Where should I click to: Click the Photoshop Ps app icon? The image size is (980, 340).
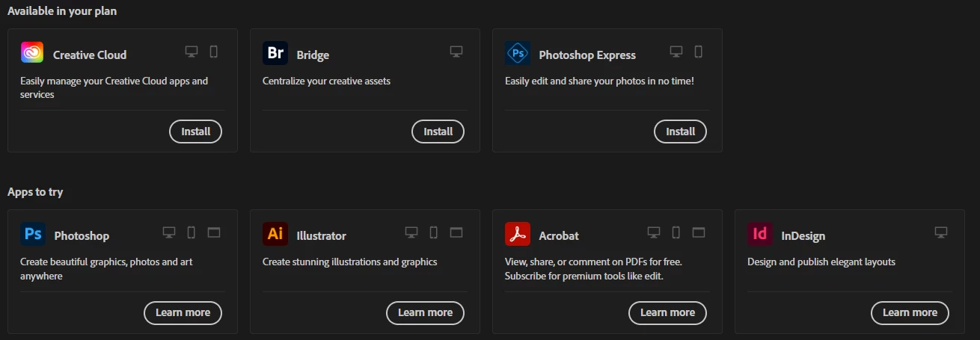32,234
